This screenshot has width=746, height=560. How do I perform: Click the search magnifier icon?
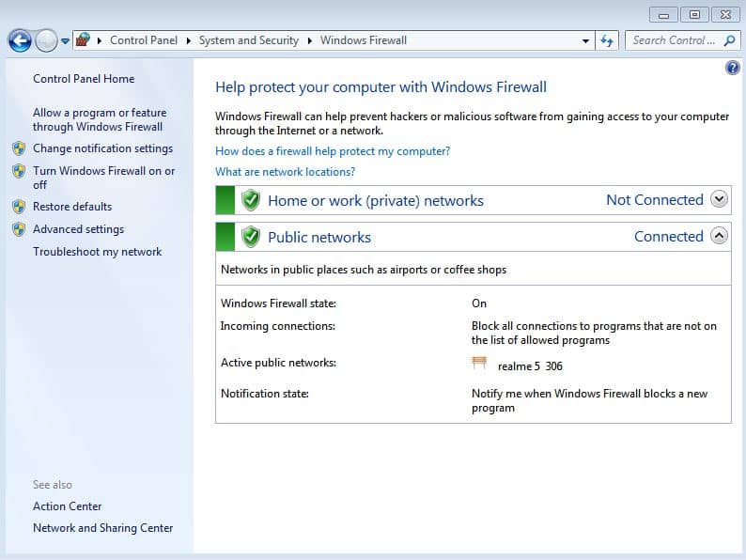tap(730, 41)
